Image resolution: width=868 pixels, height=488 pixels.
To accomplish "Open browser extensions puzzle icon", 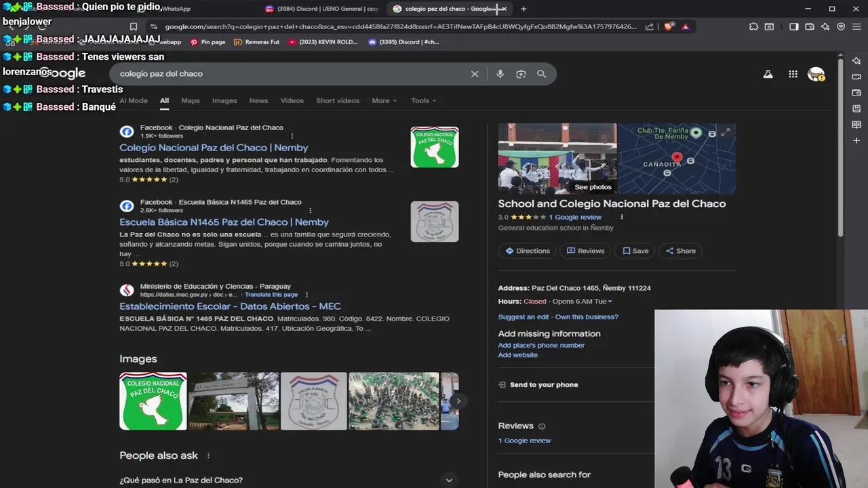I will click(x=753, y=26).
